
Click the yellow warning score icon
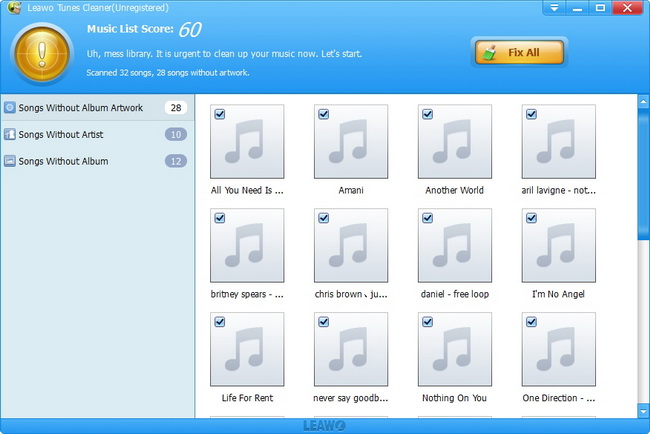[x=42, y=54]
